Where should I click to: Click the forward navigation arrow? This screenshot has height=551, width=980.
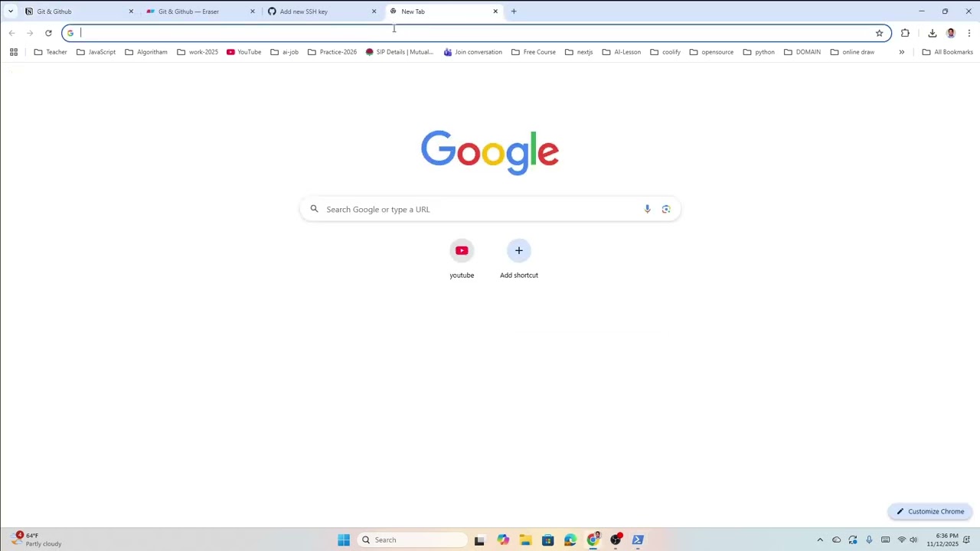click(30, 33)
